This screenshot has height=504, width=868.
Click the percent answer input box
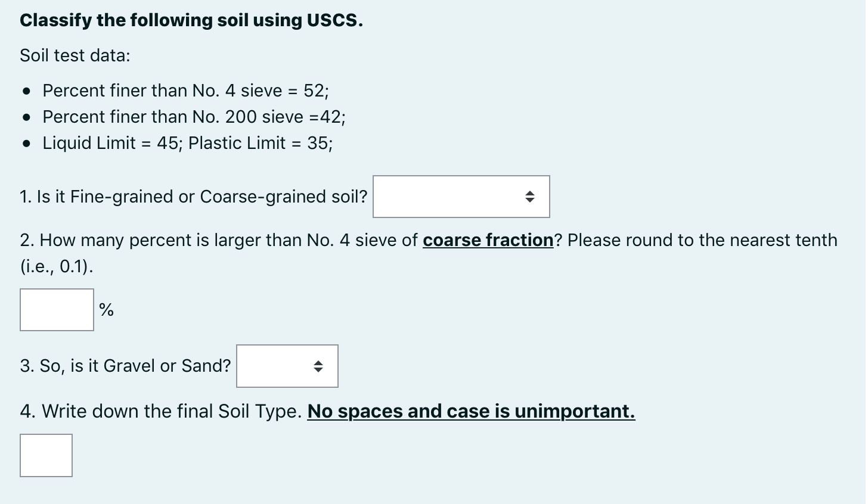(x=57, y=310)
